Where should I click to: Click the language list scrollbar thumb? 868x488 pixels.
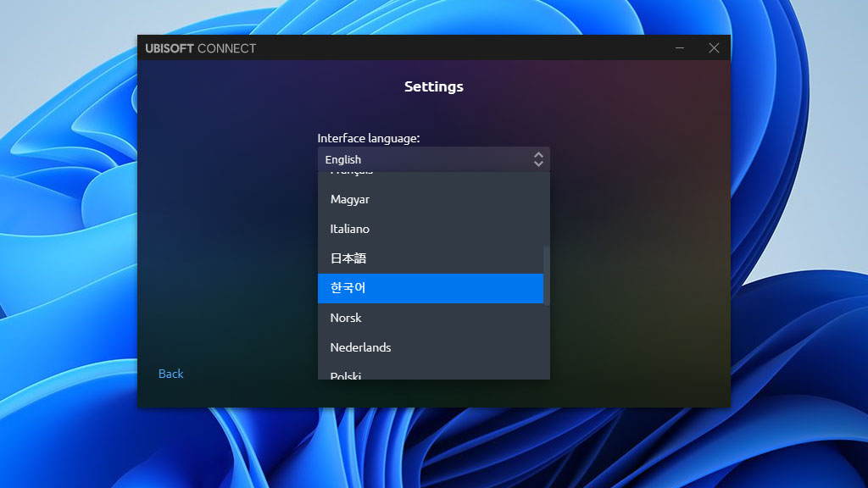547,275
